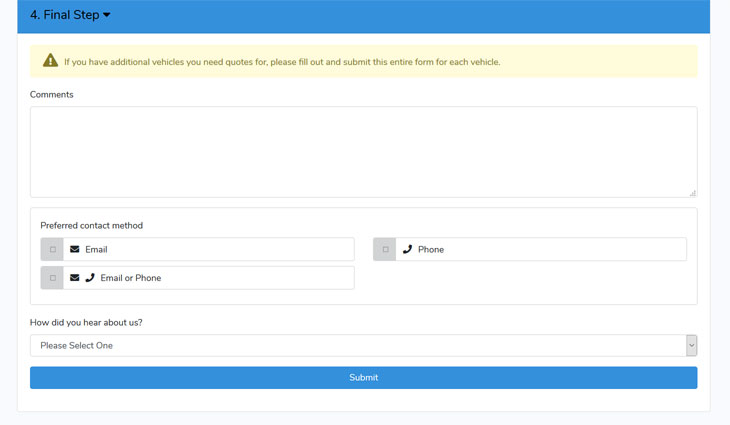Viewport: 730px width, 425px height.
Task: Select the Email contact method checkbox
Action: (53, 250)
